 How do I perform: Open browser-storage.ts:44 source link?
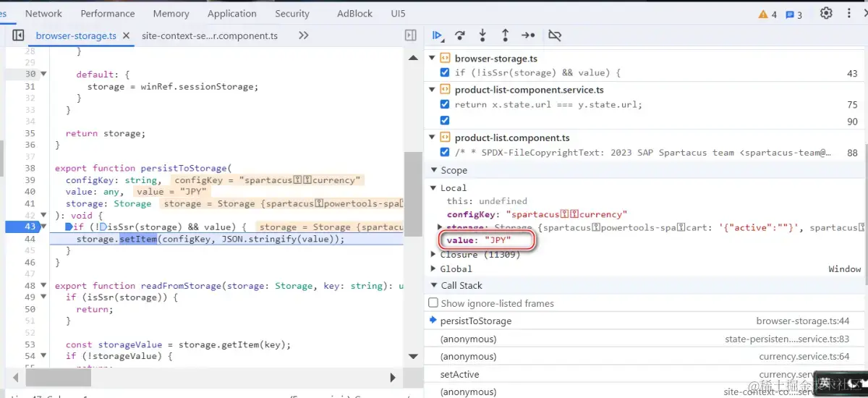pos(803,321)
